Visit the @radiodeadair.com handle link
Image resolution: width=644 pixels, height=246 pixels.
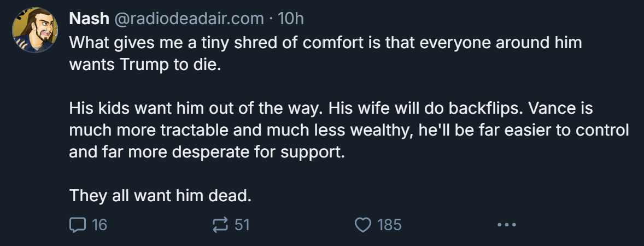189,19
